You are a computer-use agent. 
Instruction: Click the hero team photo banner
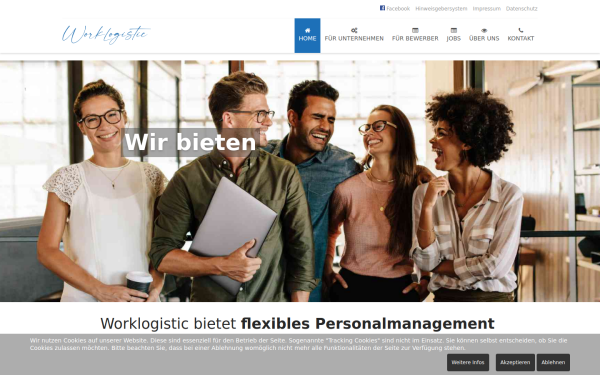coord(300,181)
